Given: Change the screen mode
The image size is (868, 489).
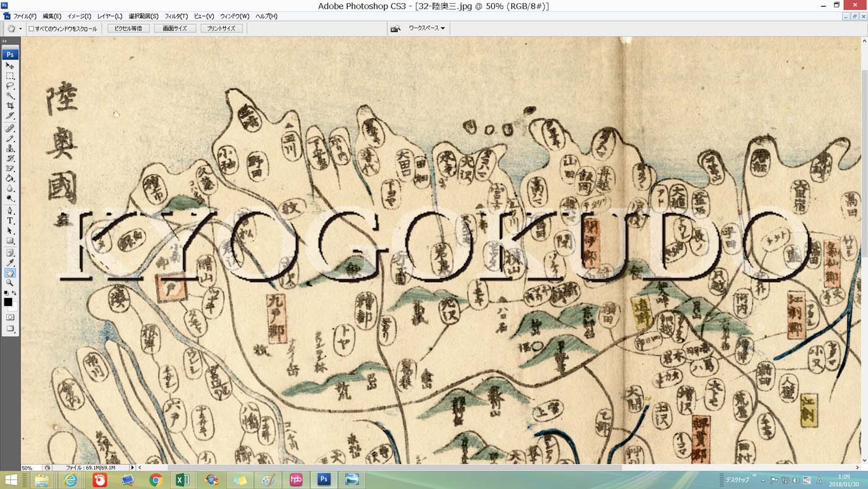Looking at the screenshot, I should (11, 328).
